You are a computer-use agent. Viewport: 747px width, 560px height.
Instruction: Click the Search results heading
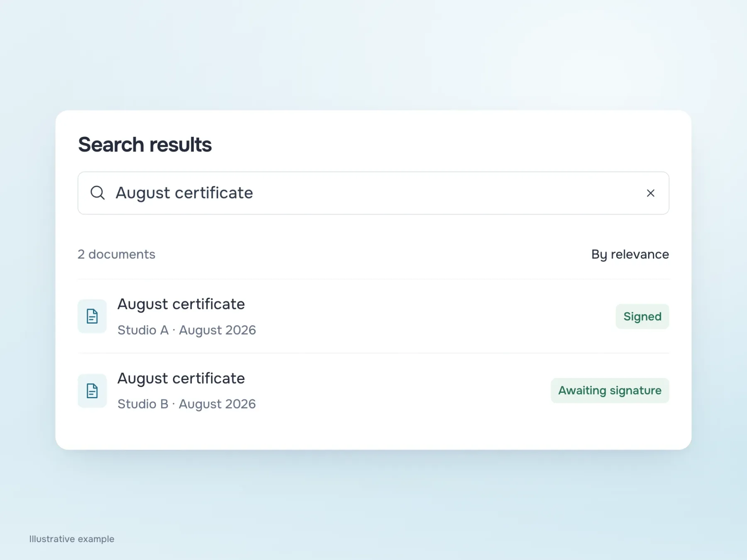[145, 145]
